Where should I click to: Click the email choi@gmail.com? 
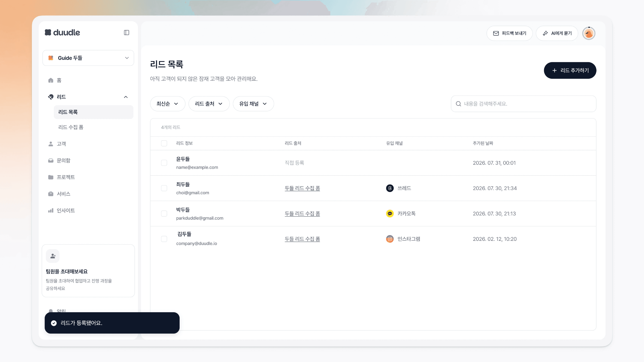point(193,193)
